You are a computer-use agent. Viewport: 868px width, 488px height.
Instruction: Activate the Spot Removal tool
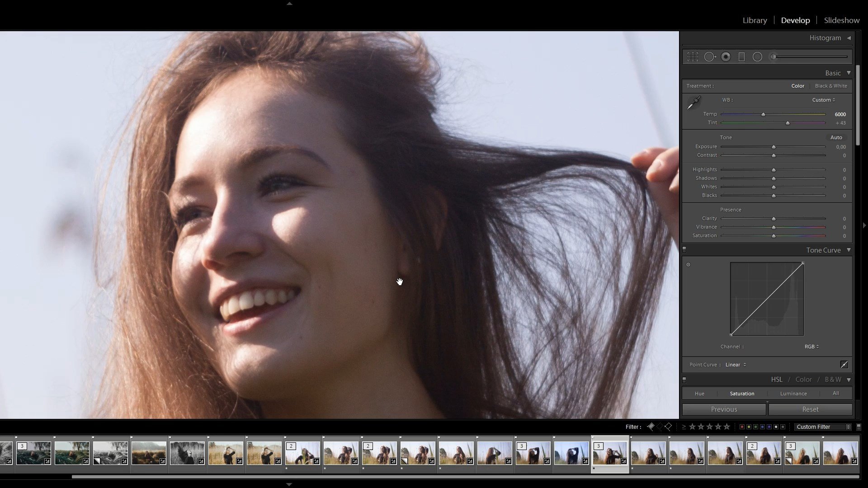709,57
